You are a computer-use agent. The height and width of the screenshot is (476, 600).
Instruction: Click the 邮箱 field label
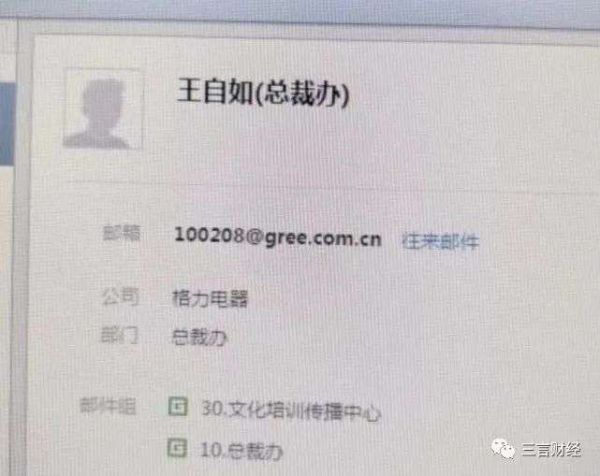[121, 233]
